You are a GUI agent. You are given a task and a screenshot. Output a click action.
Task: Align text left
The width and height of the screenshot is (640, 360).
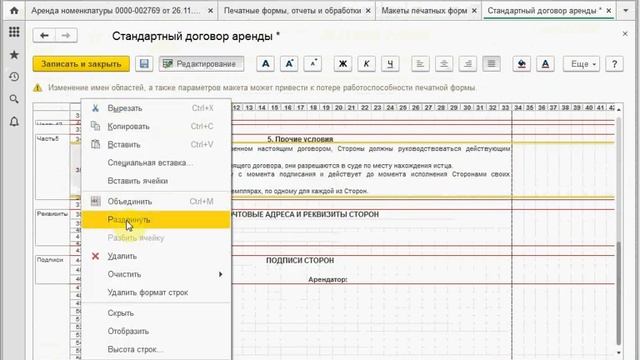pos(420,64)
